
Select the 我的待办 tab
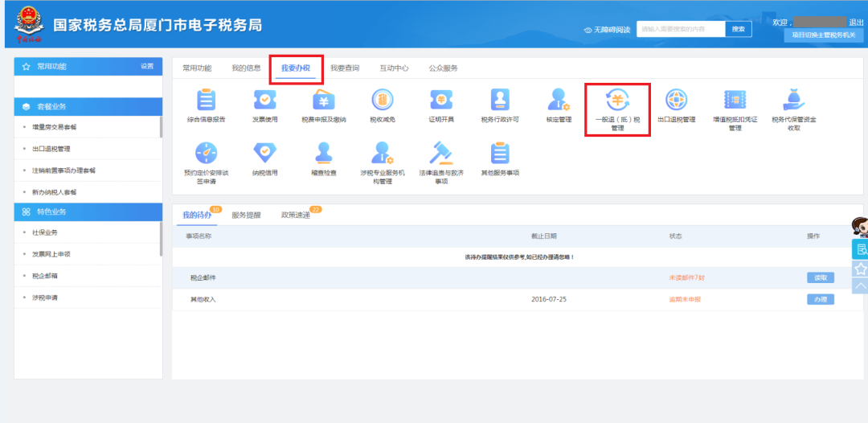(197, 216)
